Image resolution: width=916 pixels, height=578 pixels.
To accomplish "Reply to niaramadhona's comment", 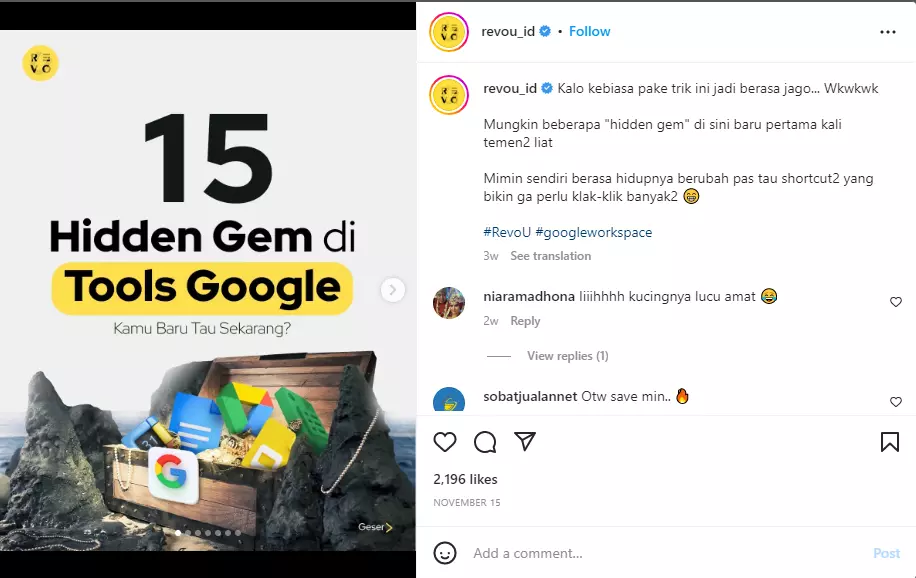I will click(525, 321).
